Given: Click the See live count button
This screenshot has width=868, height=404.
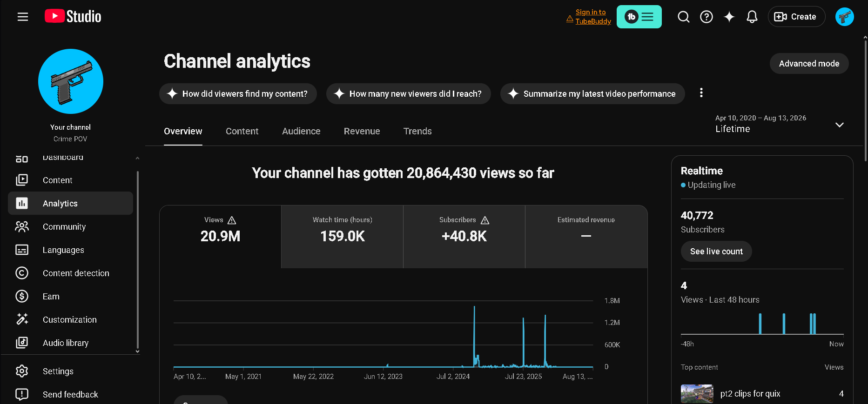Looking at the screenshot, I should pos(716,252).
